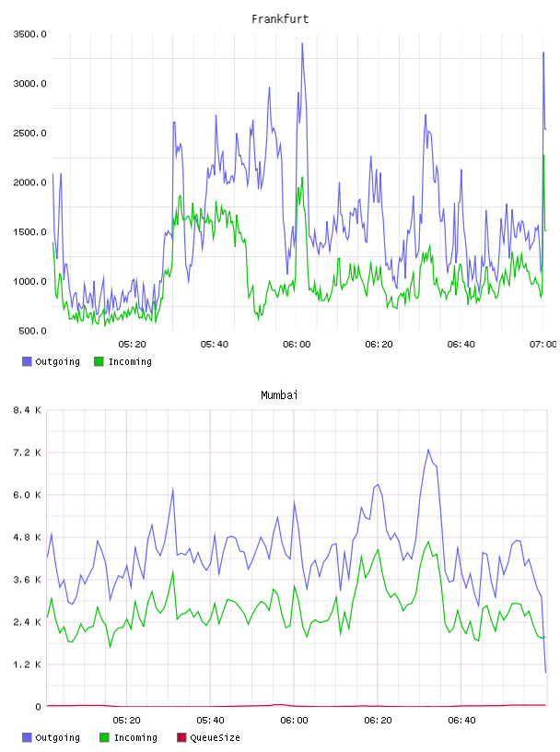Click the 1000.0 y-axis value in Frankfurt
The height and width of the screenshot is (752, 560).
(x=29, y=281)
